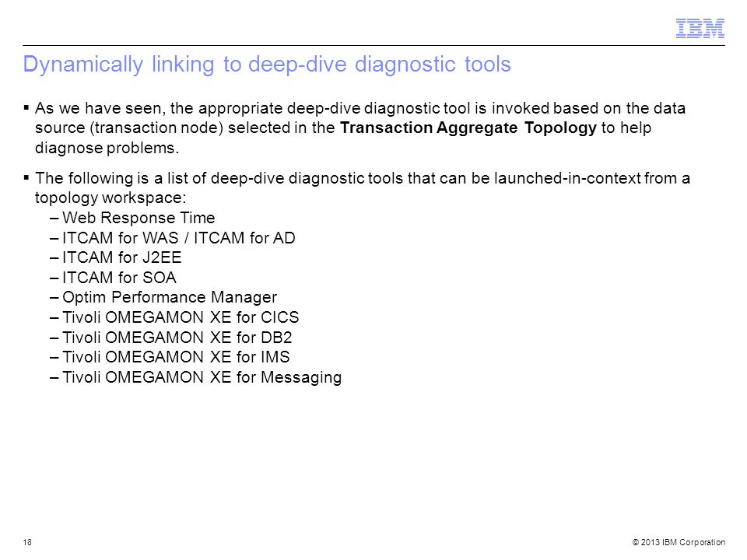Click the 'Web Response Time' list item
The width and height of the screenshot is (747, 560).
pos(139,218)
